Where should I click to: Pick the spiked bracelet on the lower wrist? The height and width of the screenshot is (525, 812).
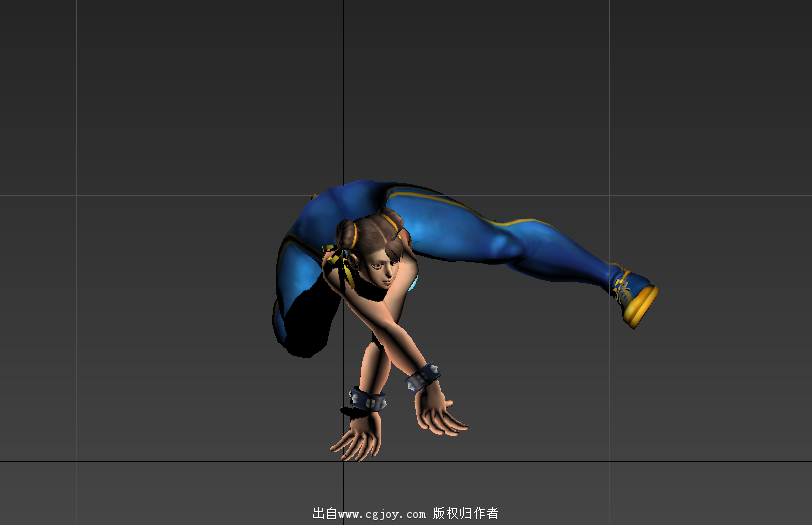pos(368,400)
